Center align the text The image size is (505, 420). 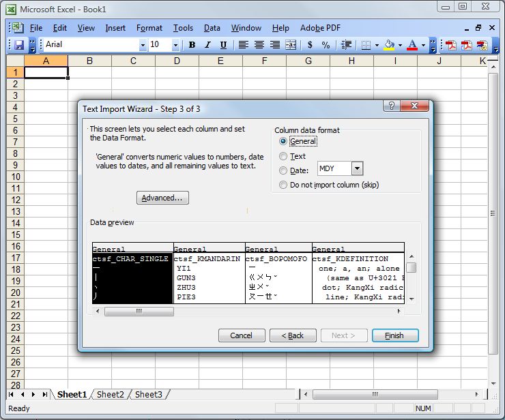coord(259,45)
